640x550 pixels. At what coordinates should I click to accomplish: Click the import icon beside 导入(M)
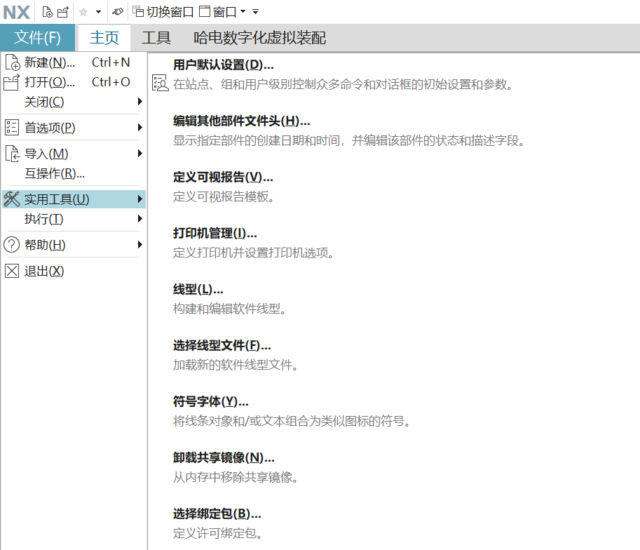tap(12, 154)
